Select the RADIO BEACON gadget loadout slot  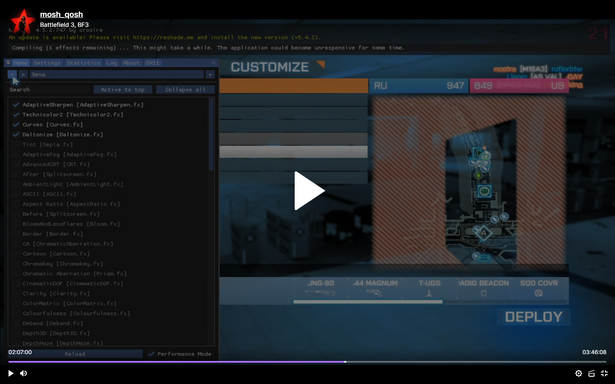(x=484, y=289)
